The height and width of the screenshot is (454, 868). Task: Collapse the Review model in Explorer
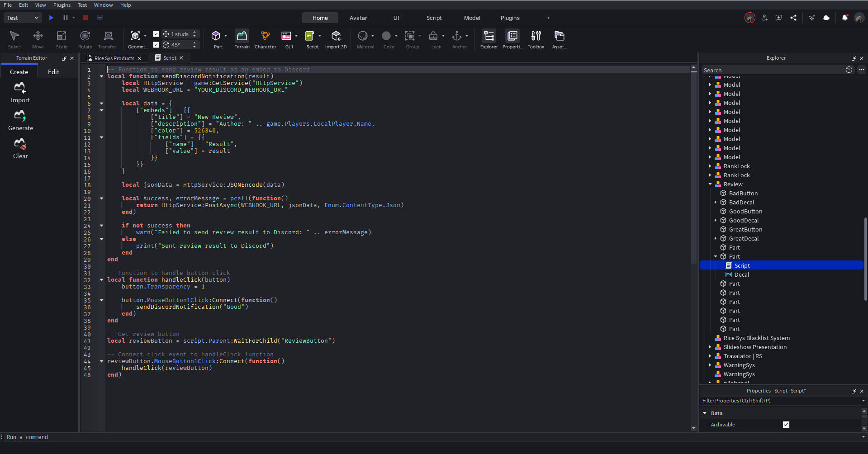[x=710, y=184]
